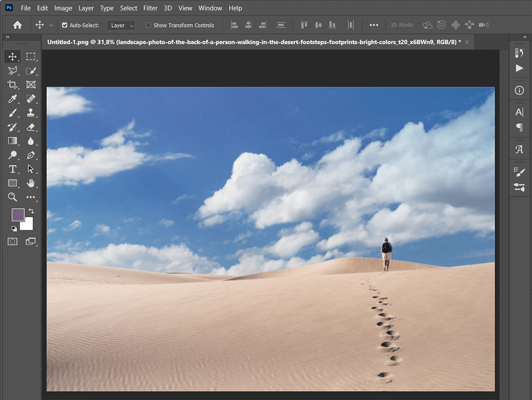Expand the Move tool preset picker
The image size is (532, 400).
coord(51,25)
